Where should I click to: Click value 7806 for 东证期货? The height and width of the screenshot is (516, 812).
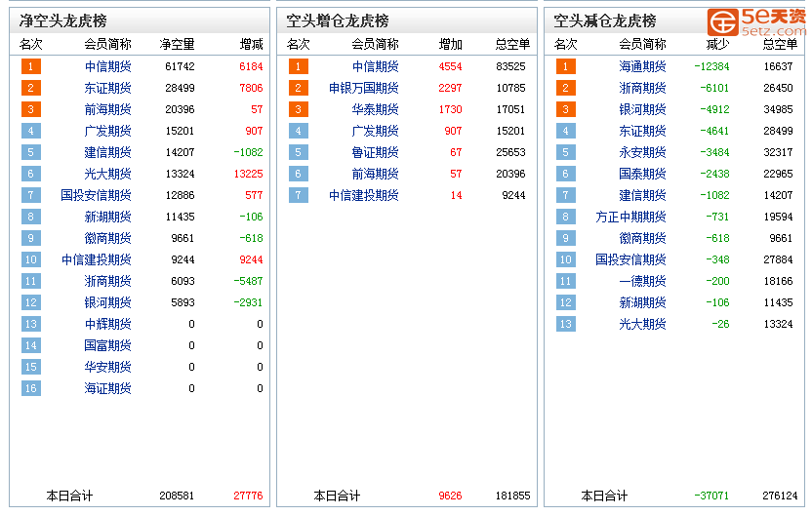(x=251, y=88)
